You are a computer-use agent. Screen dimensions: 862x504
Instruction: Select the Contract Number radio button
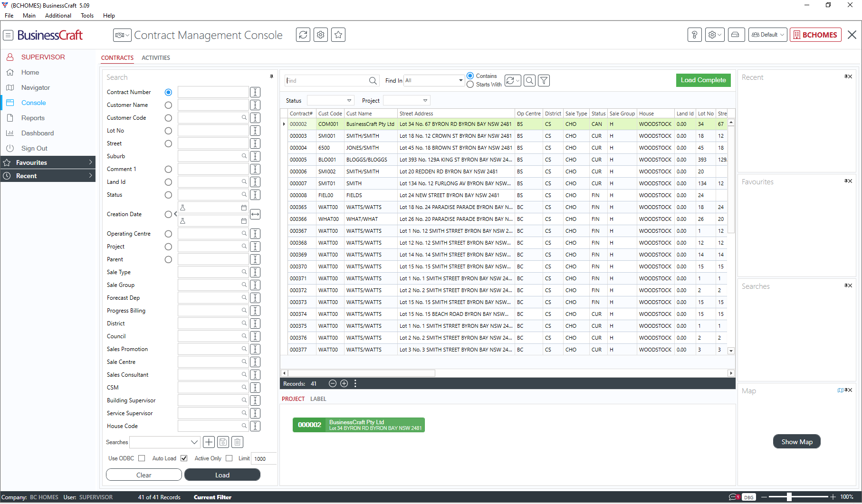coord(168,92)
